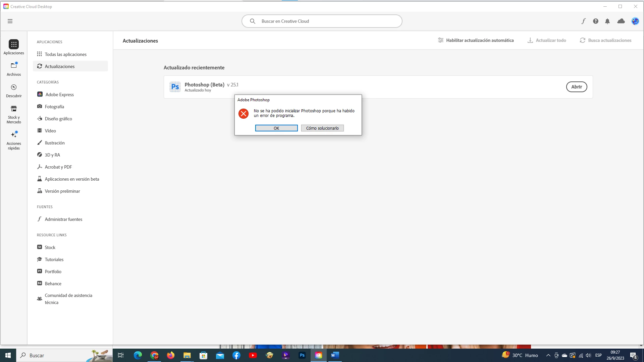Image resolution: width=644 pixels, height=362 pixels.
Task: Open Stock y Mercado in the sidebar
Action: point(14,114)
